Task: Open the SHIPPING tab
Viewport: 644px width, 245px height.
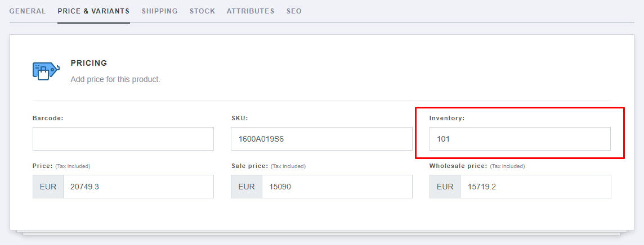Action: pos(160,11)
